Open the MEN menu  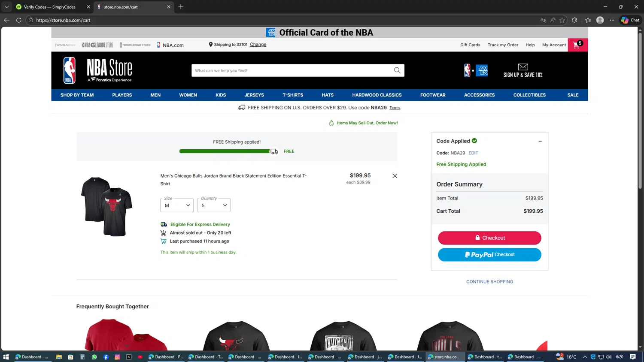pos(155,95)
